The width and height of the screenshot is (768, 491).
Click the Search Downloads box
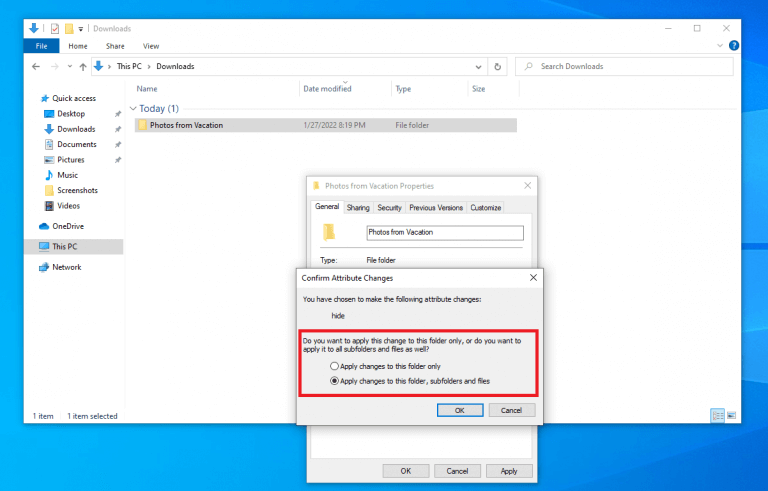[624, 67]
